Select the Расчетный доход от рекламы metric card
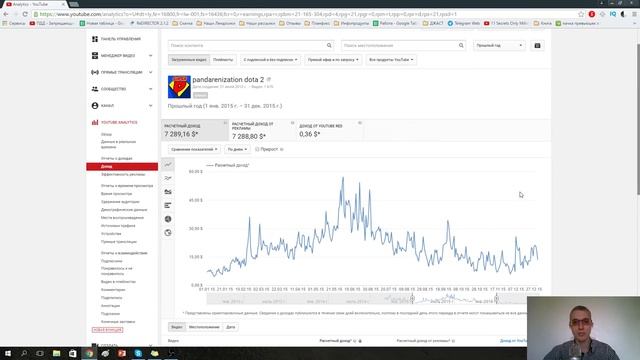Viewport: 640px width, 360px height. (x=262, y=130)
